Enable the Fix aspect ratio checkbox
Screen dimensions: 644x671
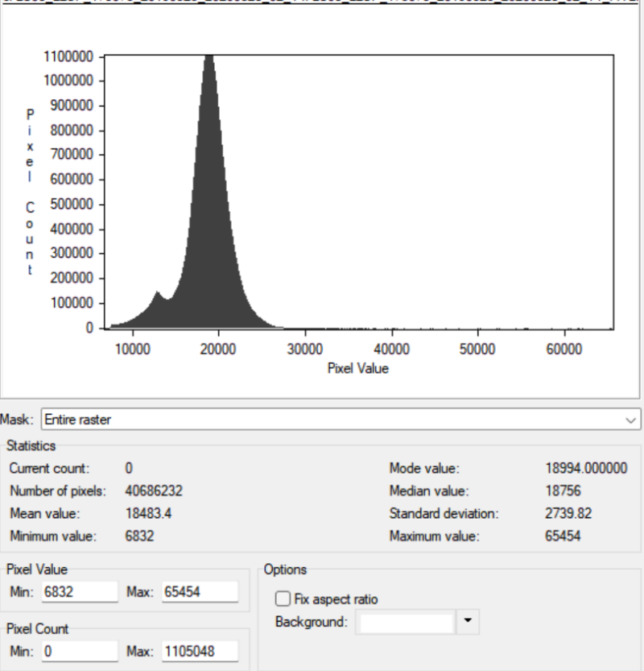[x=283, y=599]
